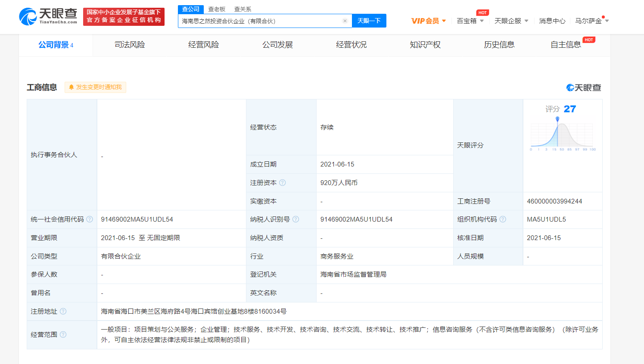Click the TianYanCha logo in header
Viewport: 644px width, 364px height.
48,16
